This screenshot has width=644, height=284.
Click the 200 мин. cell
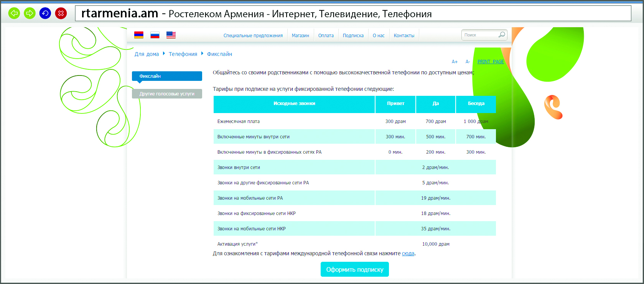pyautogui.click(x=436, y=152)
